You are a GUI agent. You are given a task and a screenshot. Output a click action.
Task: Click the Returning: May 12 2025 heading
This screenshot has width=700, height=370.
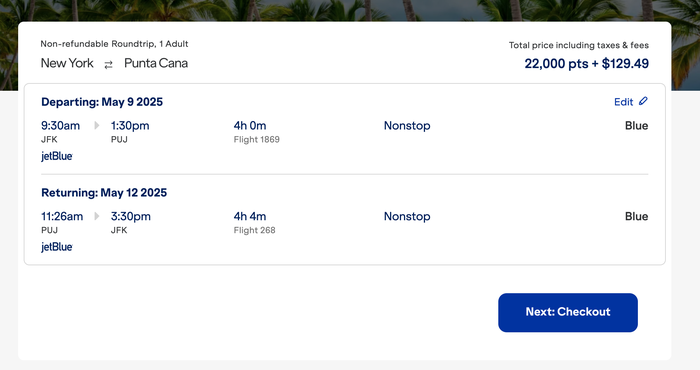(x=104, y=192)
